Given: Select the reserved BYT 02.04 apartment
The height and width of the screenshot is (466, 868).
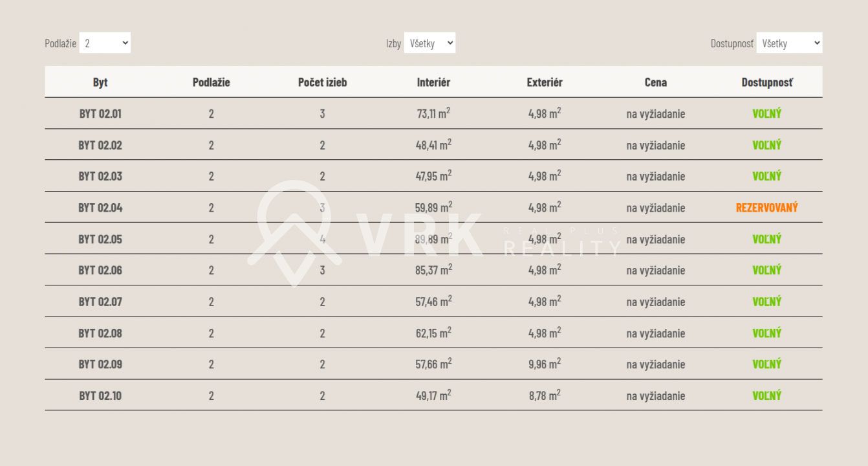Looking at the screenshot, I should 100,208.
